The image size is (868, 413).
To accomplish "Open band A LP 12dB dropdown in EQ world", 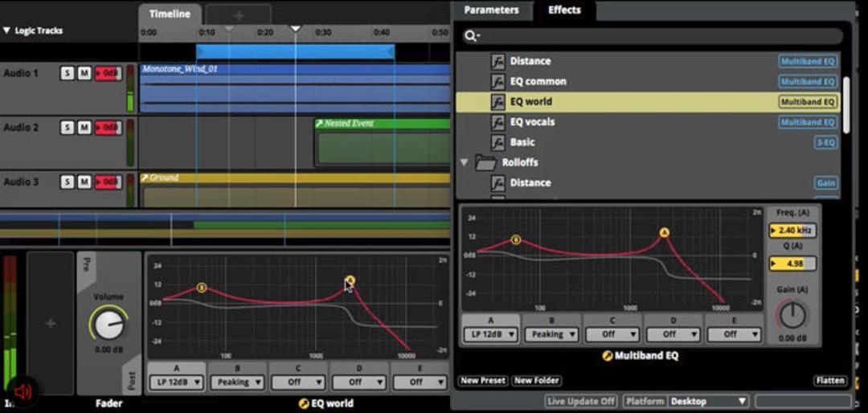I will tap(177, 382).
